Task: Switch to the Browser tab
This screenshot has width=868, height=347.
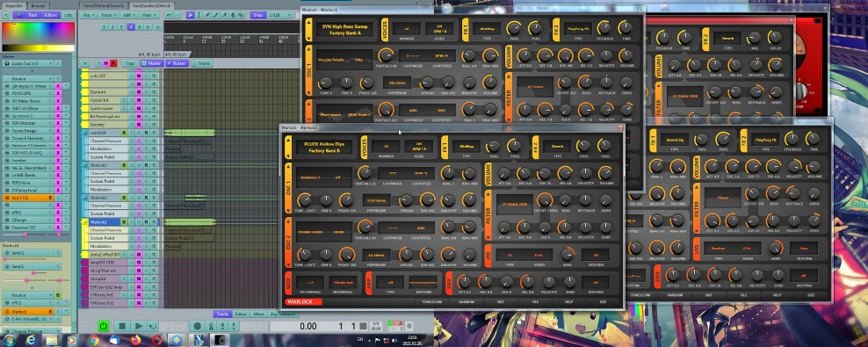Action: tap(38, 5)
